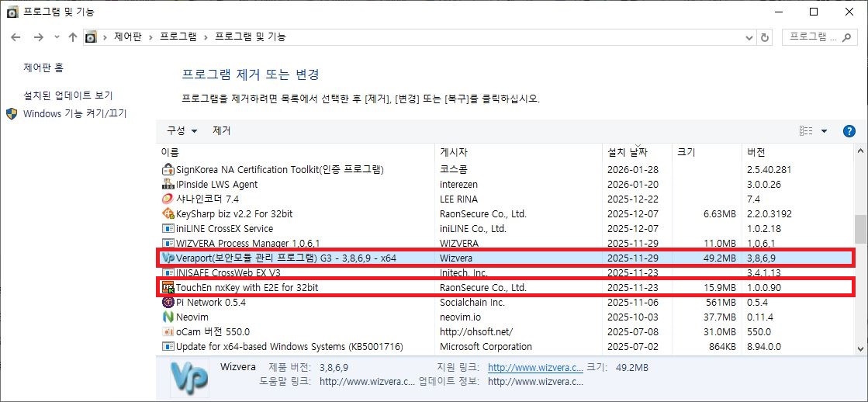Viewport: 868px width, 402px height.
Task: Click the 샤나인코더 7.4 program icon
Action: pos(168,199)
